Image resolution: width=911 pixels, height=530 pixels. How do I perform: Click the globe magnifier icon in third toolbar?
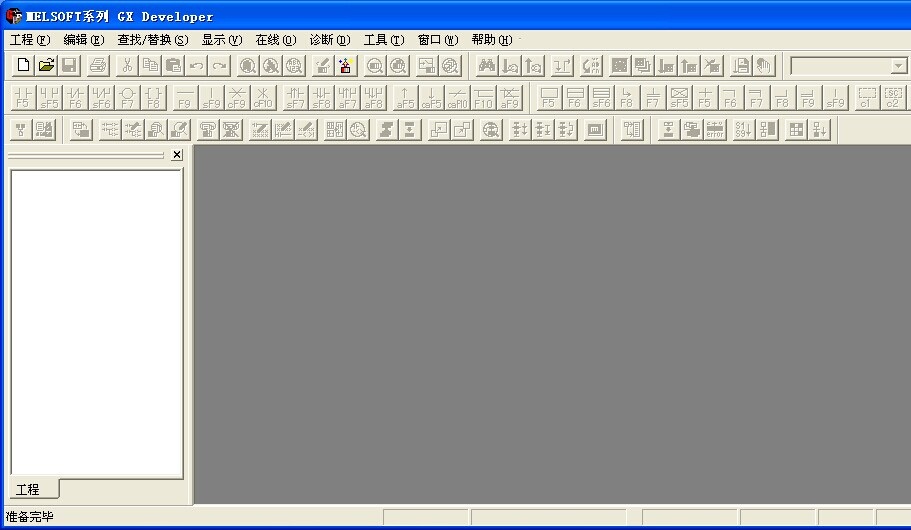(x=491, y=129)
